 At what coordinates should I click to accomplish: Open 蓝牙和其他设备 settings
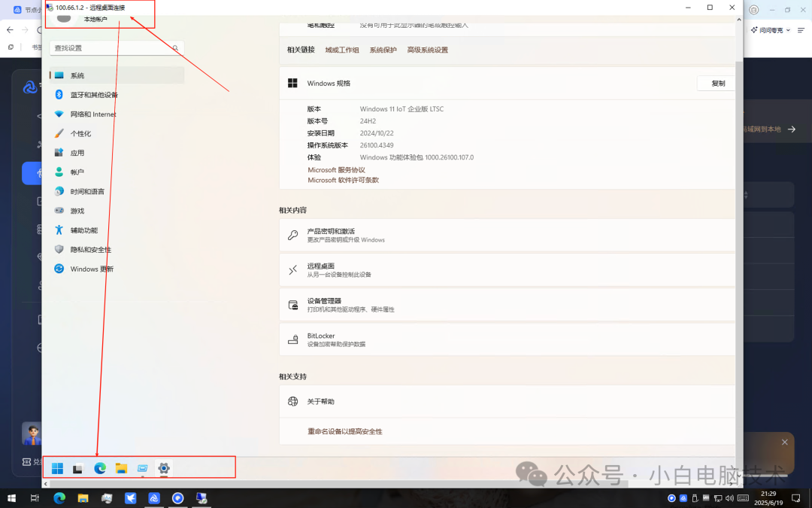pos(117,95)
